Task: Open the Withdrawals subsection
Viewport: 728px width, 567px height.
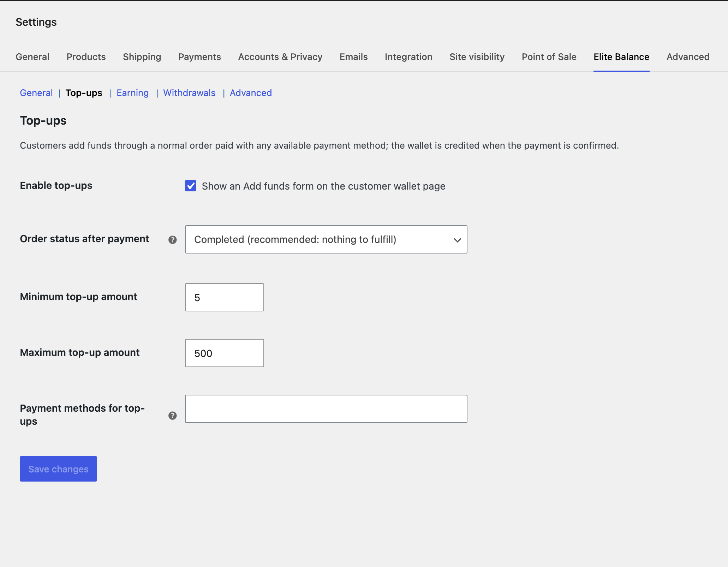Action: coord(189,93)
